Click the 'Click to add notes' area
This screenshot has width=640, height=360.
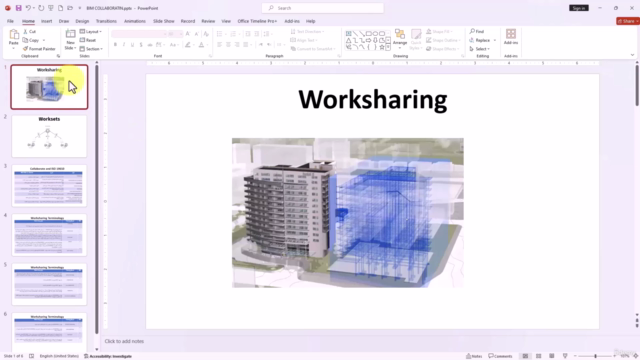124,341
